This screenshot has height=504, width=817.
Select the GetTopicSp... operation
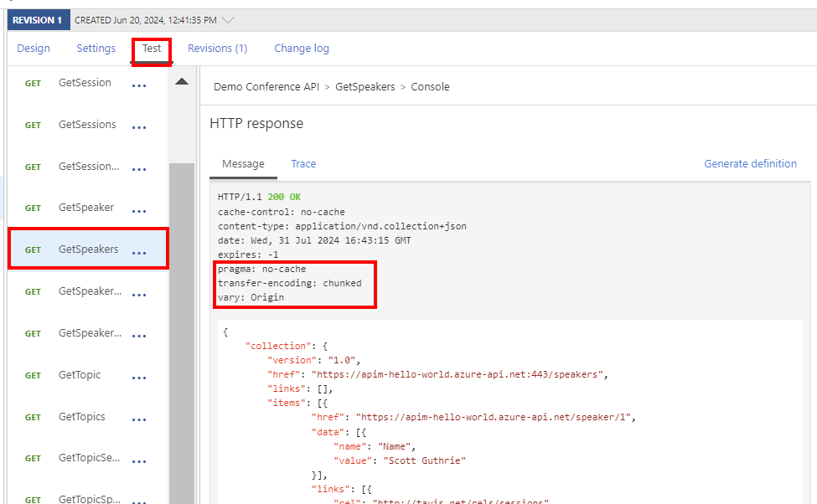[89, 499]
